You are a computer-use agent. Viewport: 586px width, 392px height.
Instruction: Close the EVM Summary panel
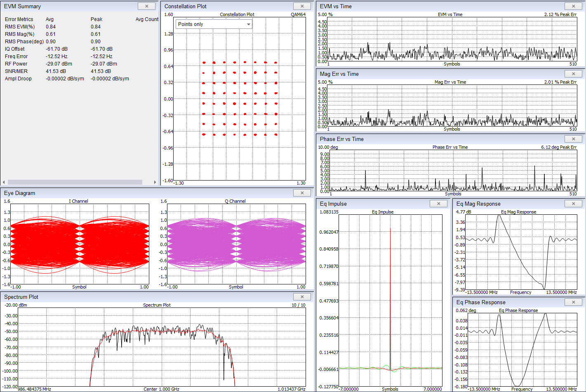[147, 6]
